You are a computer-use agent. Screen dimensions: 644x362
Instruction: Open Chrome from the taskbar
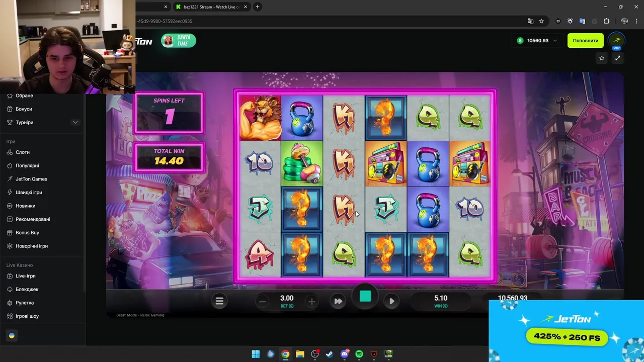(285, 354)
